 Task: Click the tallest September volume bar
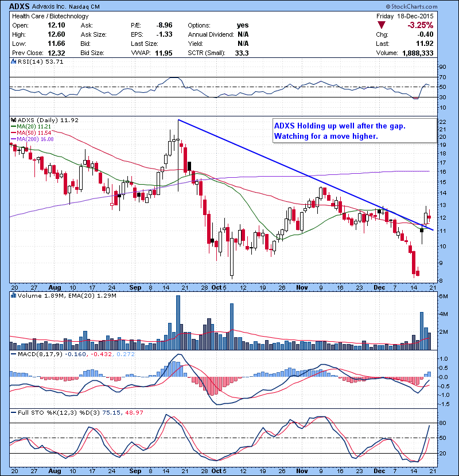coord(178,323)
